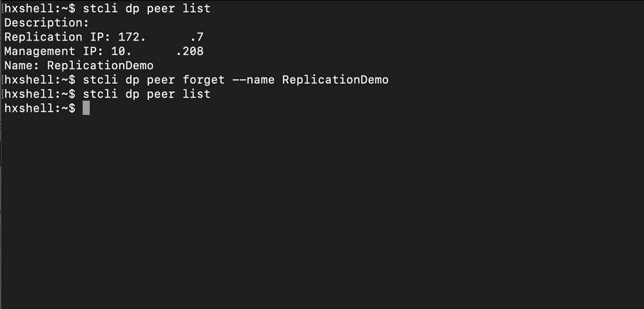
Task: Click the word 'forget' in the command
Action: pos(204,80)
